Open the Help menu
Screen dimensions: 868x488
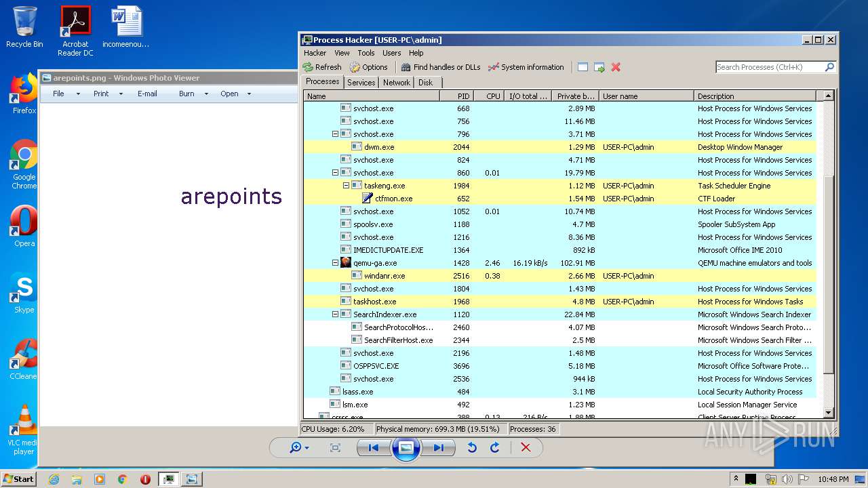(416, 53)
